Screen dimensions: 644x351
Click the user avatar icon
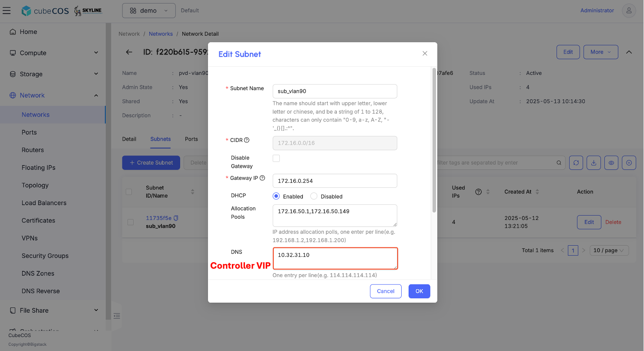tap(629, 10)
